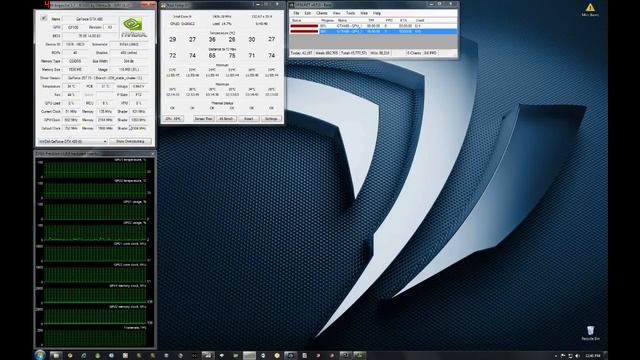Open the GPU selection dropdown in NVIDIA Inspector
The image size is (640, 360).
pos(73,141)
